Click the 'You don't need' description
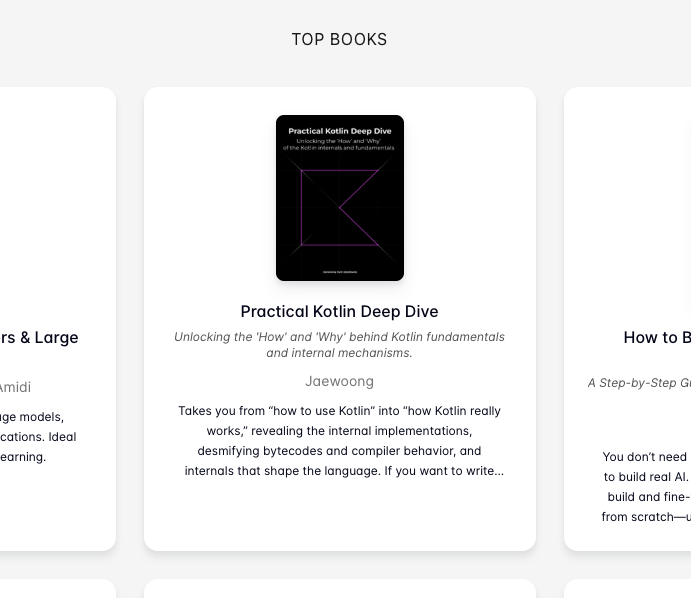This screenshot has height=598, width=691. (x=645, y=487)
